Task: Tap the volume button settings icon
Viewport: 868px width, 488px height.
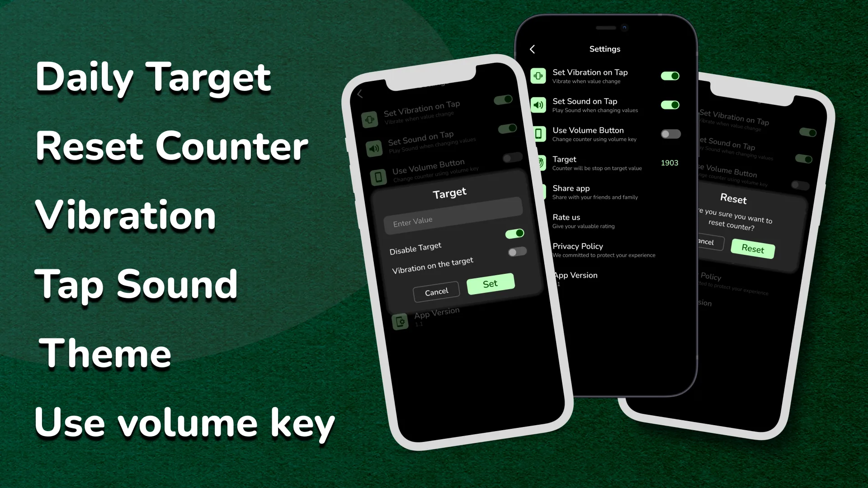Action: point(538,133)
